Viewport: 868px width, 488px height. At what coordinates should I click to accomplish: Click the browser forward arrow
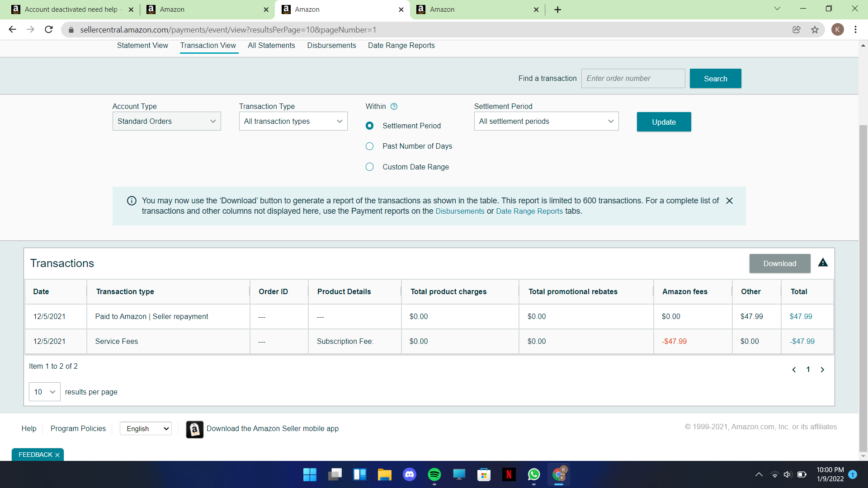(x=30, y=29)
